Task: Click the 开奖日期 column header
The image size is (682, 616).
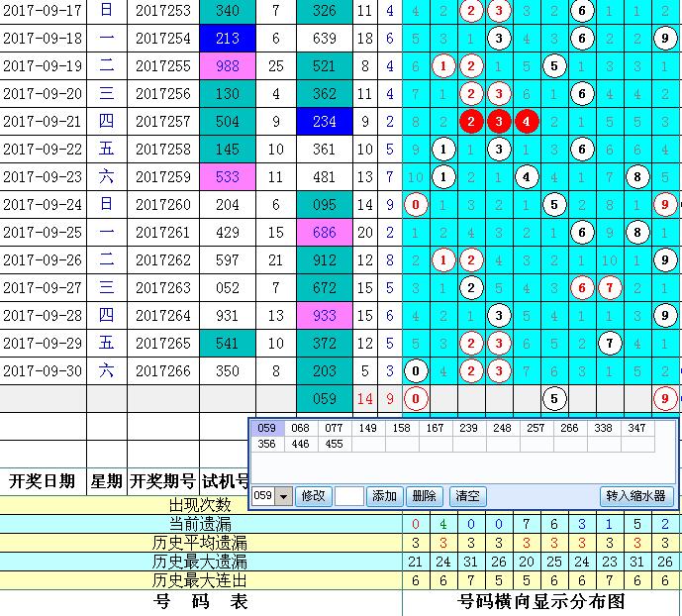Action: tap(42, 481)
